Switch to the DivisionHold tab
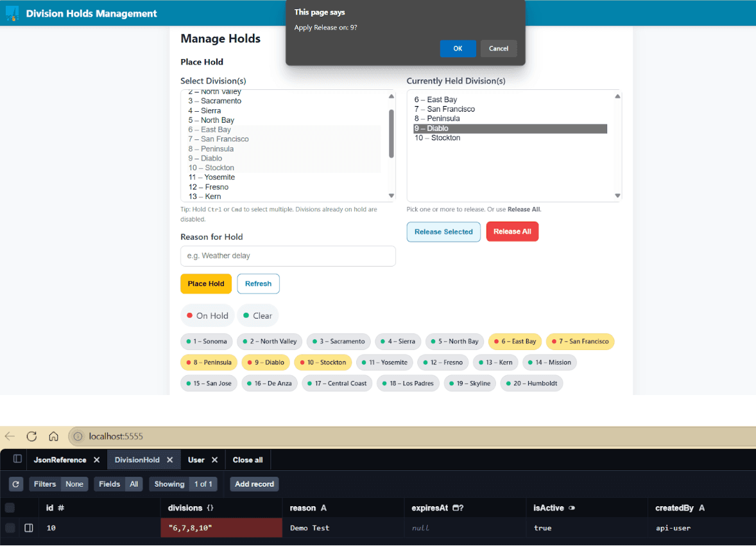 pos(137,460)
